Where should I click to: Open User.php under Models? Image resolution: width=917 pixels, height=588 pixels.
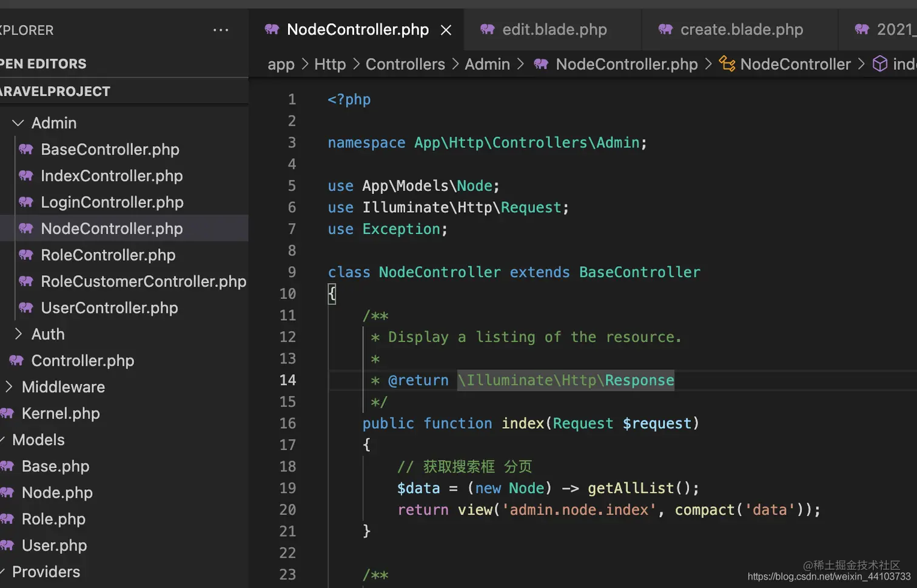(54, 546)
